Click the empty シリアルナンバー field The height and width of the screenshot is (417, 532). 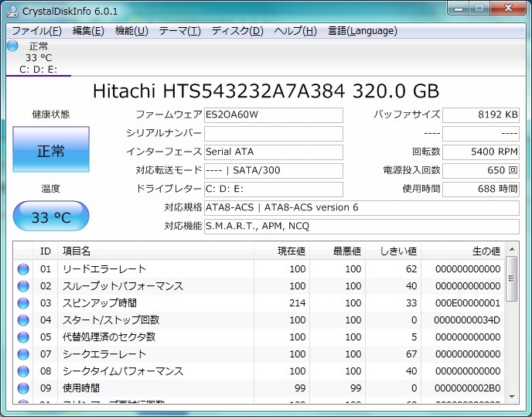pyautogui.click(x=274, y=134)
